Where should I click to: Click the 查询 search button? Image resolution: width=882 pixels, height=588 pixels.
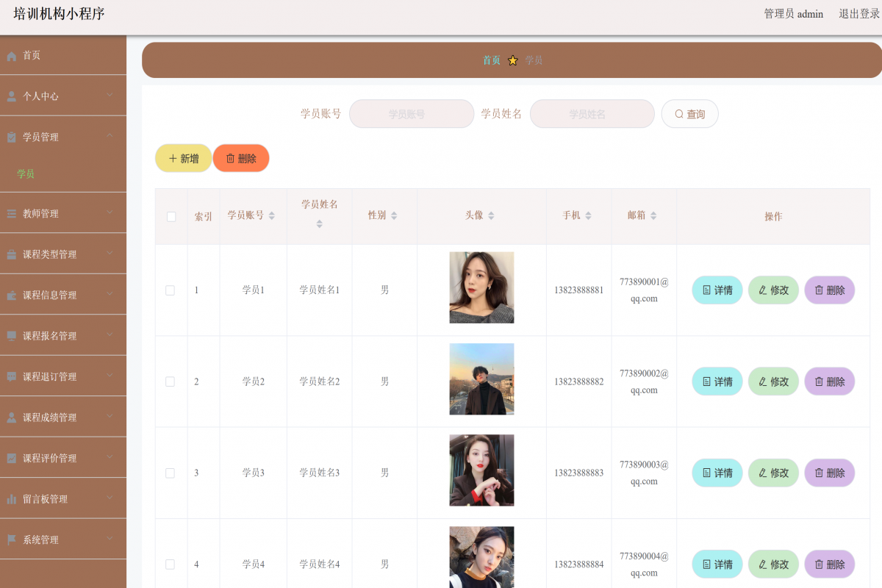(x=689, y=114)
